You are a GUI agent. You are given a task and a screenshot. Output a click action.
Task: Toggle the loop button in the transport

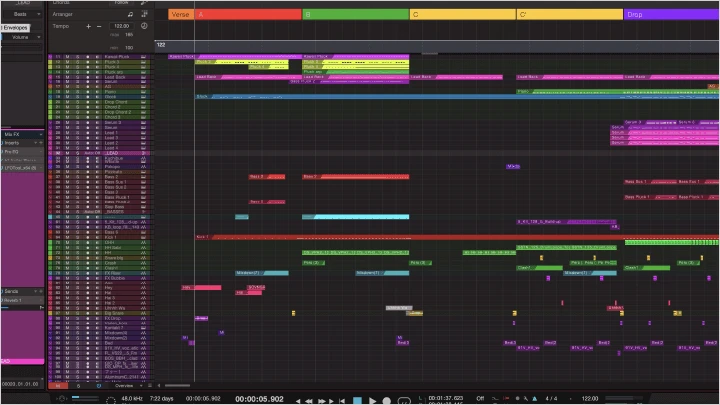point(404,401)
